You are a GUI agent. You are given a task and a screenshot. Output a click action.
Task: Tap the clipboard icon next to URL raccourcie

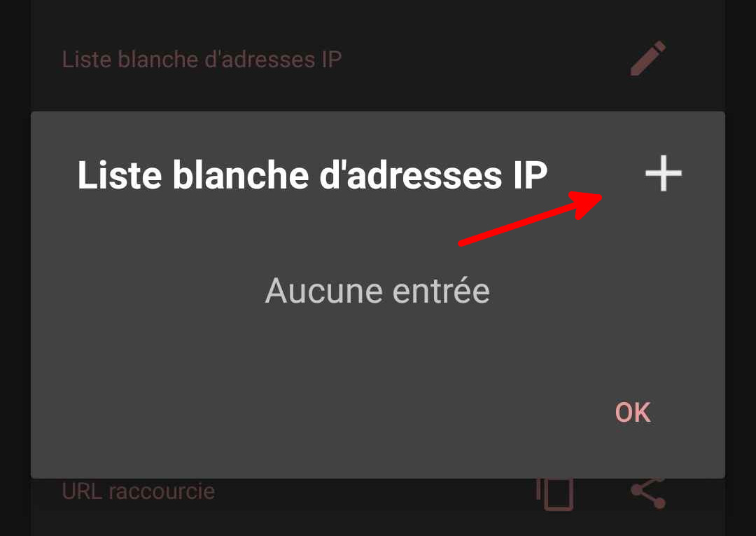[555, 493]
